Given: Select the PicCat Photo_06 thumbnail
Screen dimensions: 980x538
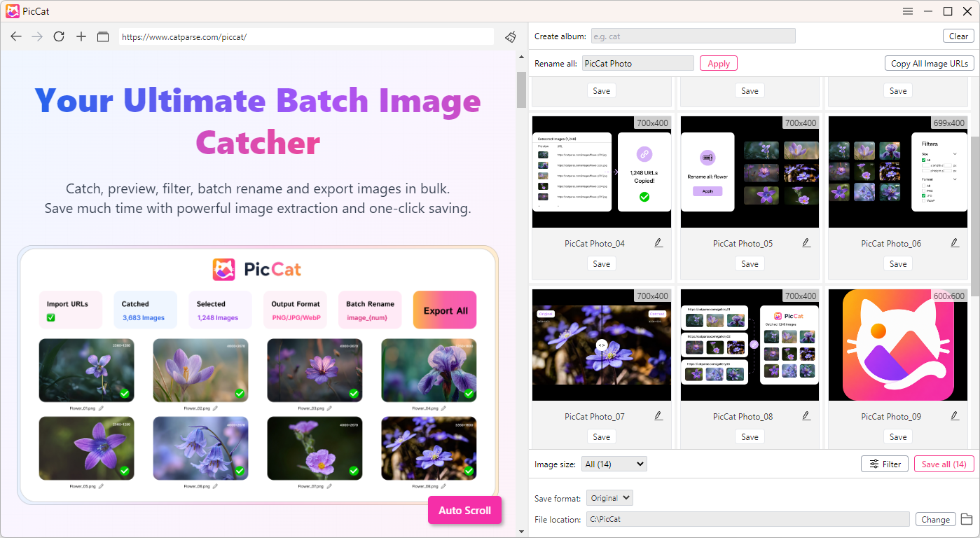Looking at the screenshot, I should [x=898, y=172].
